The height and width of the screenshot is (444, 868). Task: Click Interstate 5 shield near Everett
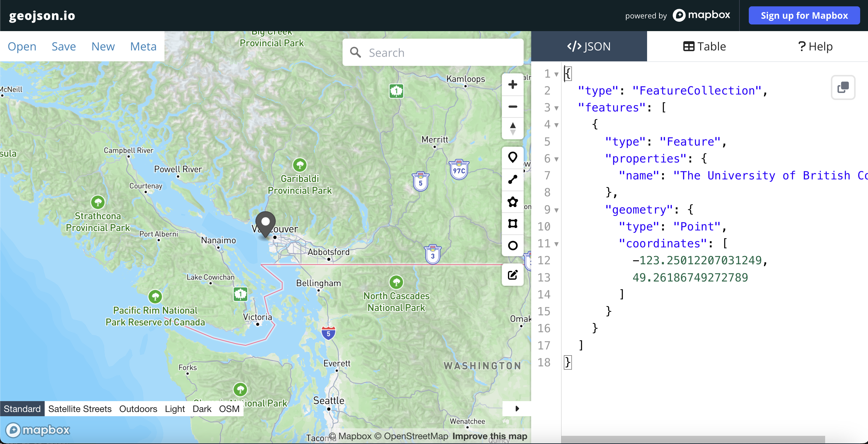tap(328, 333)
